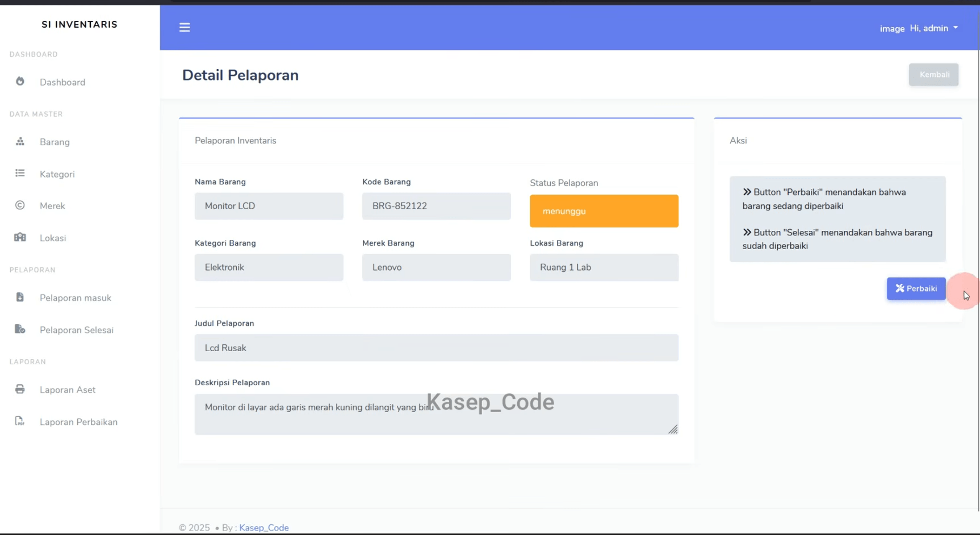Click the SI INVENTARIS brand title
Image resolution: width=980 pixels, height=535 pixels.
(x=80, y=24)
